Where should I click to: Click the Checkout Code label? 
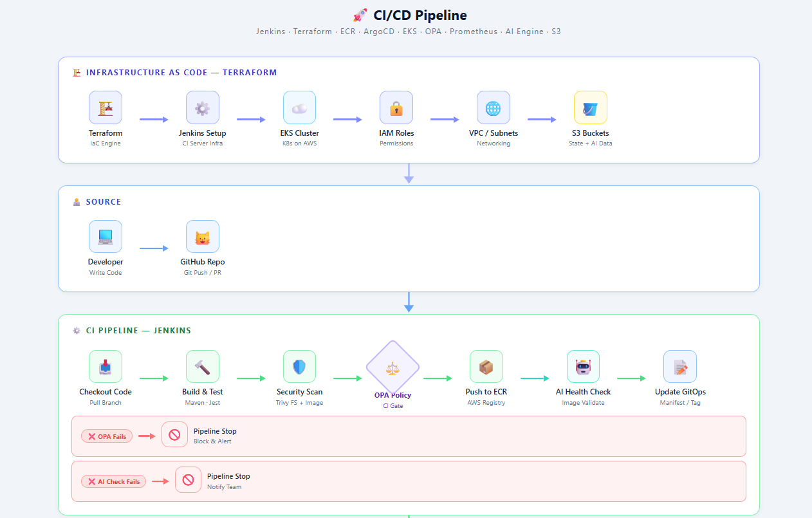[106, 392]
